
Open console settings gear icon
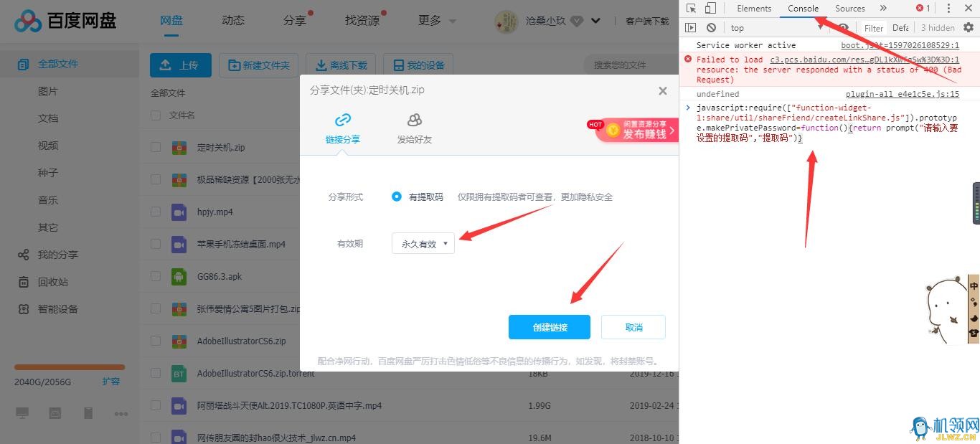point(969,28)
